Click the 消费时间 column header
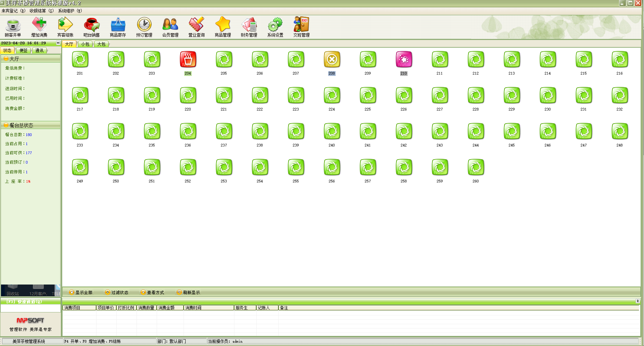This screenshot has width=644, height=346. (x=209, y=308)
